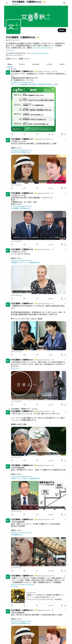Open search with the magnifier icon
Screen dimensions: 72x644
(64, 3)
